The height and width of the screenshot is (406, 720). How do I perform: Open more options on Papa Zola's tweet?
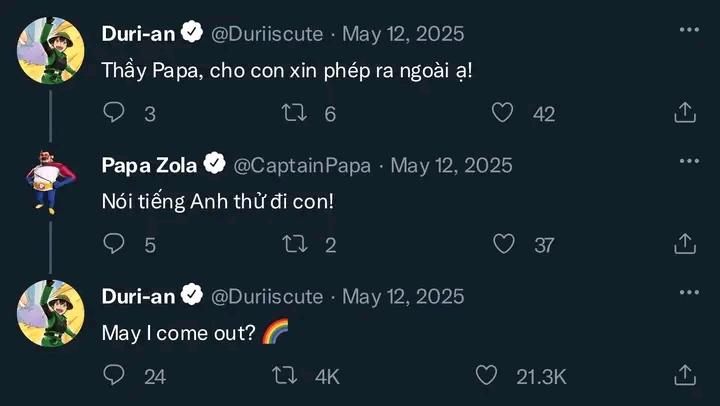point(689,161)
